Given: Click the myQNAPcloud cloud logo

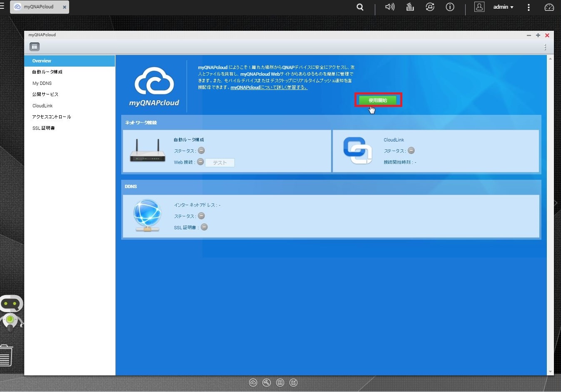Looking at the screenshot, I should pos(154,87).
